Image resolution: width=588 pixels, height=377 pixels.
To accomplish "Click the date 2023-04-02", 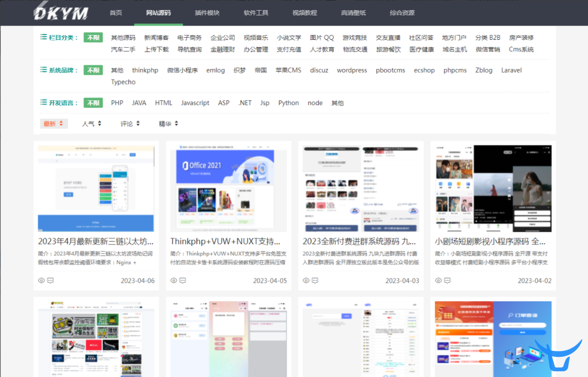I will tap(535, 280).
